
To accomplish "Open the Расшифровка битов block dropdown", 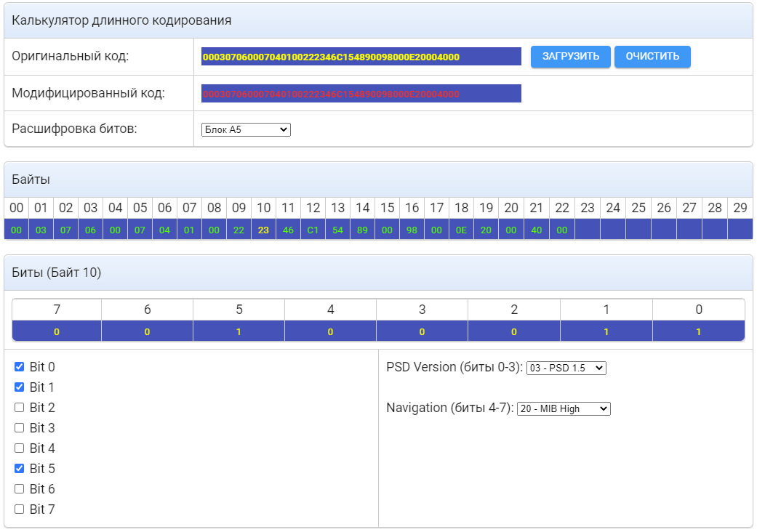I will pyautogui.click(x=246, y=130).
